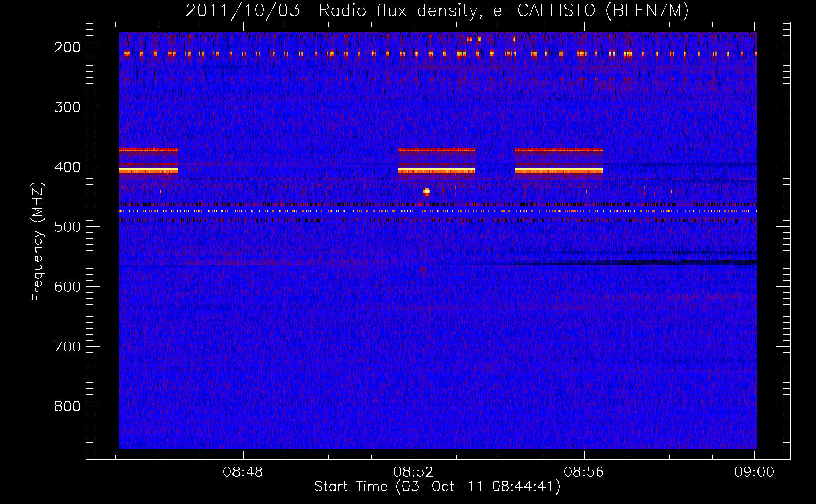Click the "Frequency (MHZ)" axis label
This screenshot has width=816, height=504.
pos(38,241)
